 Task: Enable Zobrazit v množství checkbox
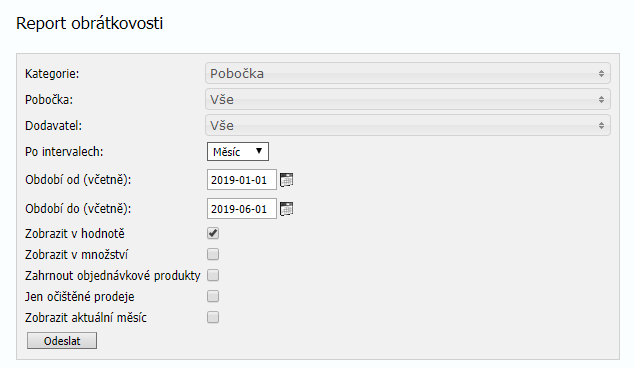(x=213, y=254)
